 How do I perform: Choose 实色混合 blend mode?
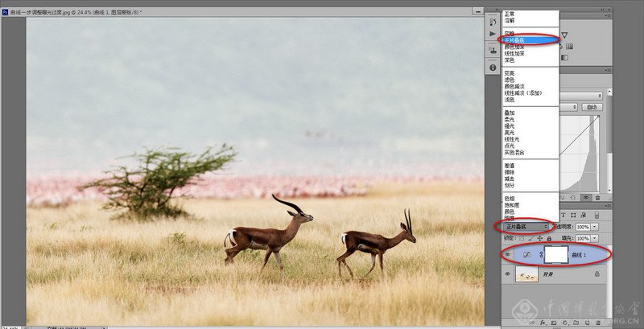click(x=514, y=152)
